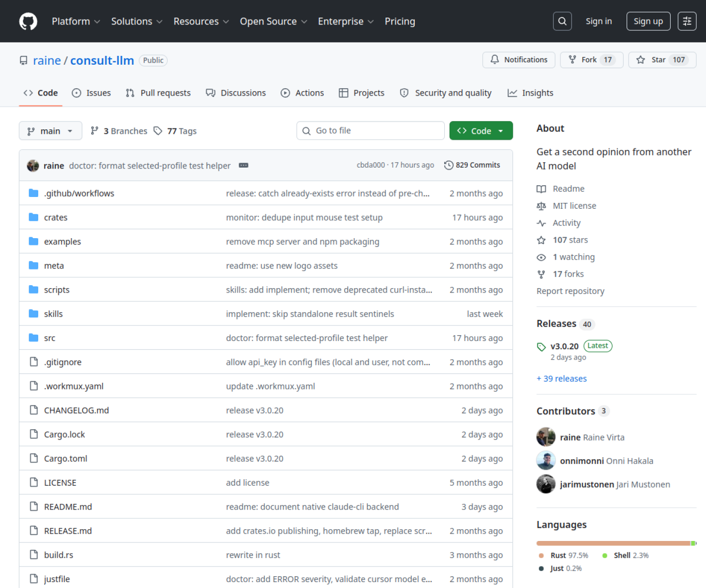View the 3 Branches list
This screenshot has width=706, height=588.
(119, 131)
